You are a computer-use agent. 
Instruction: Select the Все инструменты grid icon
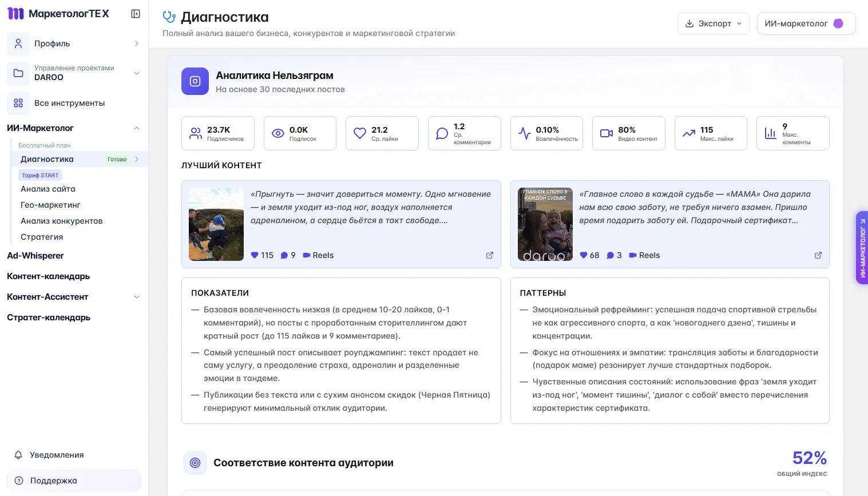(x=18, y=103)
